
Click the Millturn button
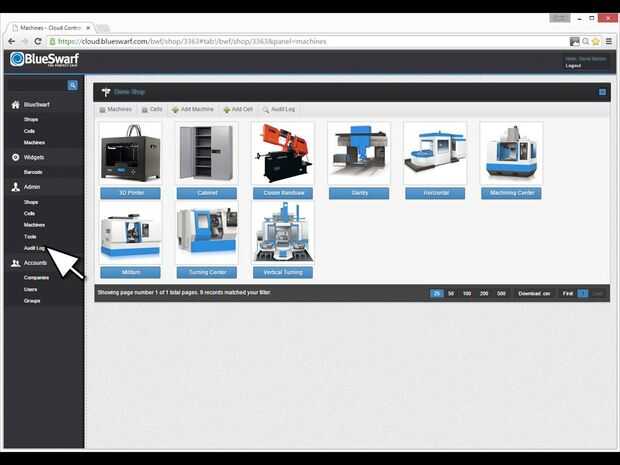coord(130,272)
